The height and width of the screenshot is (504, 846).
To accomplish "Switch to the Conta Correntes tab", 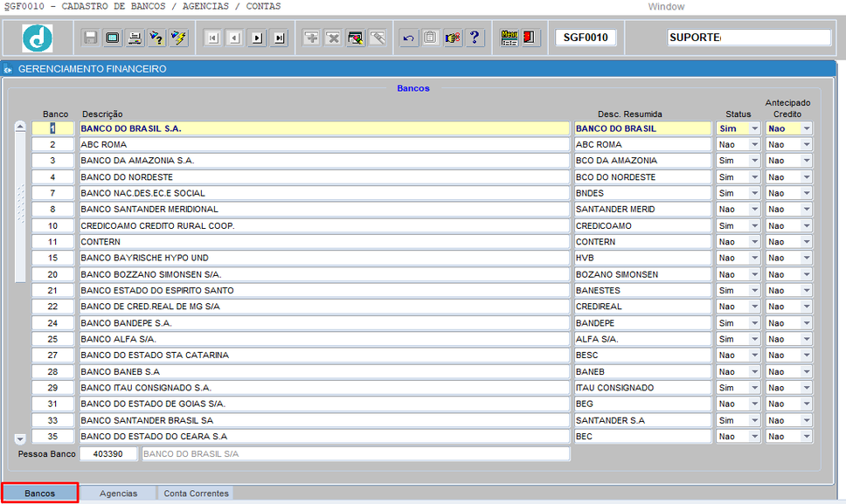I will point(196,494).
